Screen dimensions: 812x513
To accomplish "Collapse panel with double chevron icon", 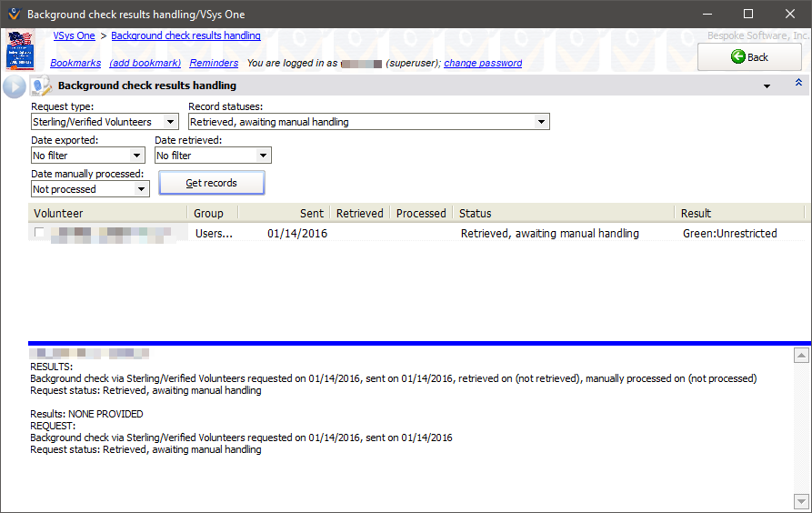I will (798, 84).
